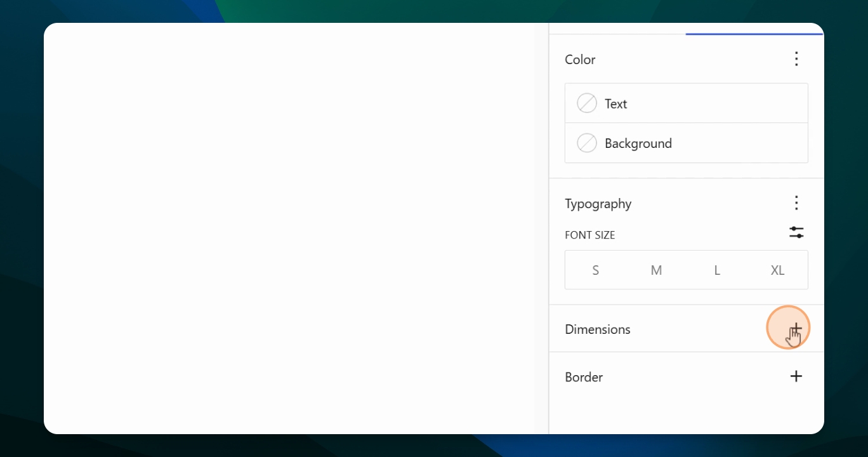This screenshot has width=868, height=457.
Task: Select font size S
Action: [595, 270]
